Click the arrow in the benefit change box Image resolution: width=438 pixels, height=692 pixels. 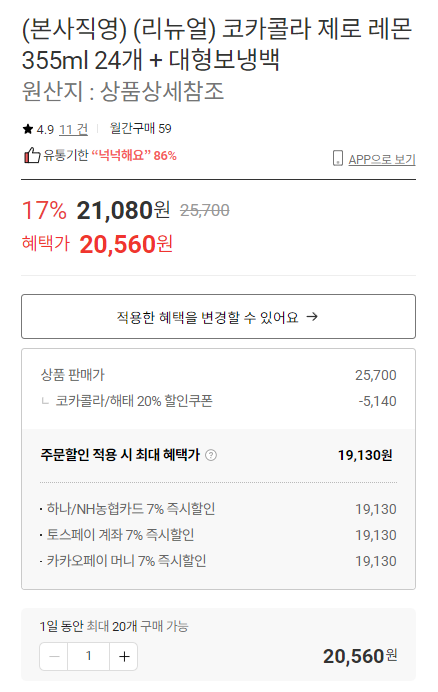[x=312, y=317]
